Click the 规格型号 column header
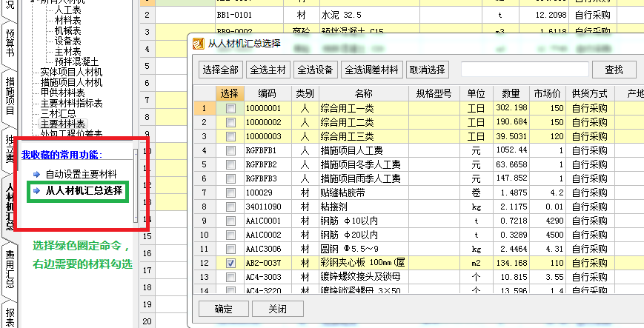The image size is (644, 328). point(434,93)
